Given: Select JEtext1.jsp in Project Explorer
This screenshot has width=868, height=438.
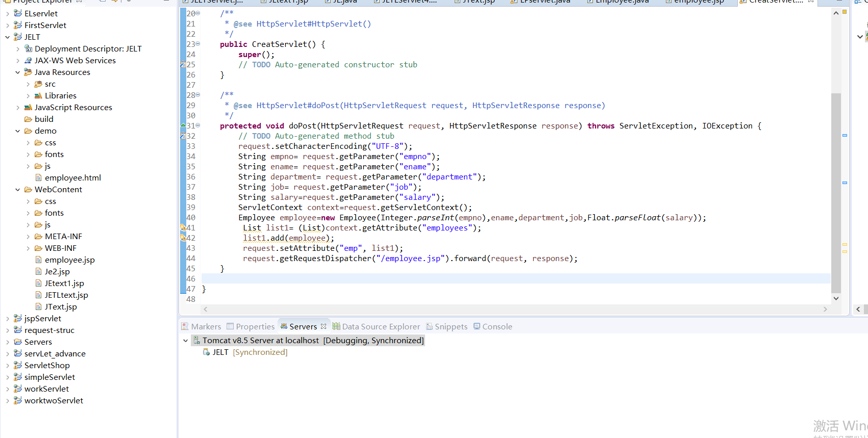Looking at the screenshot, I should coord(64,283).
